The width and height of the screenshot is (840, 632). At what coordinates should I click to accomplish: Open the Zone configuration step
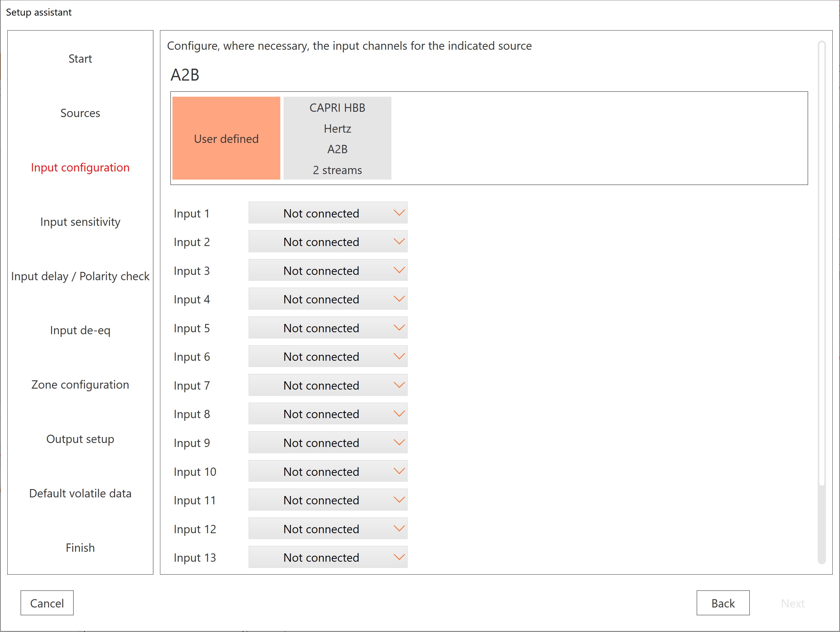pyautogui.click(x=80, y=385)
